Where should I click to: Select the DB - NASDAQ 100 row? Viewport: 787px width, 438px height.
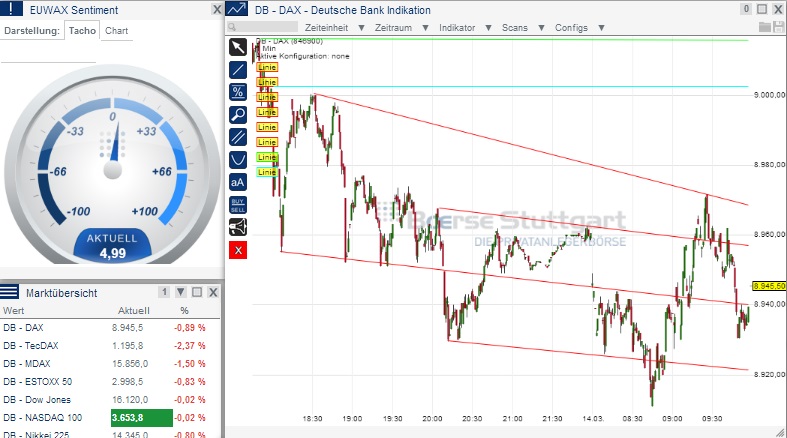(x=110, y=418)
